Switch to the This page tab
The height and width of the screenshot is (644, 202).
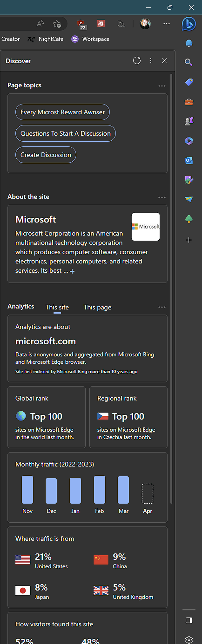(97, 307)
